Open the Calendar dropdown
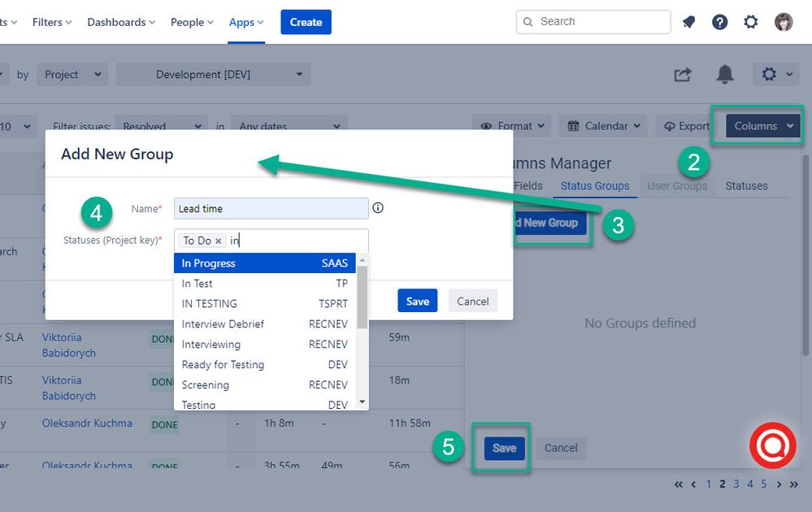Image resolution: width=812 pixels, height=512 pixels. click(x=603, y=126)
